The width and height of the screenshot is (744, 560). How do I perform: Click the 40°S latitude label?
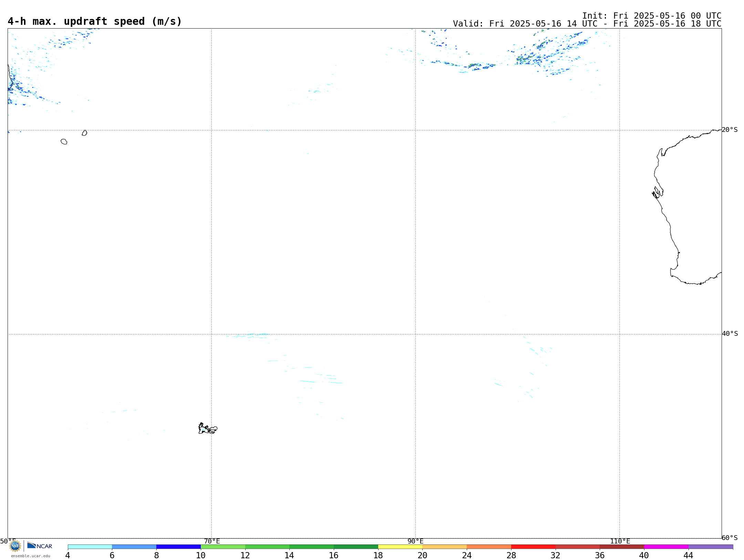click(730, 334)
